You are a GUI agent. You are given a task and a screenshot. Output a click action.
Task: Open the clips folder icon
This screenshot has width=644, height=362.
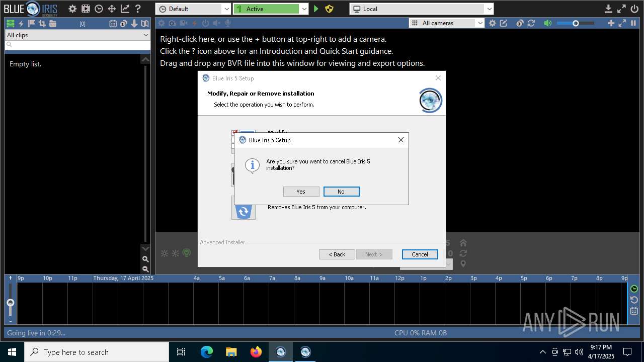(52, 23)
